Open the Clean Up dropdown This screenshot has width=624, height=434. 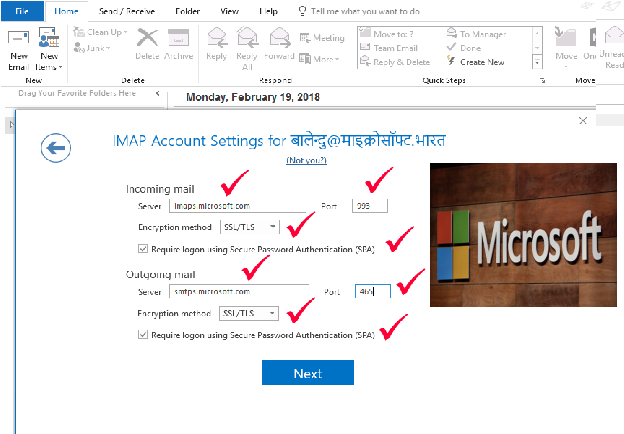(x=101, y=33)
